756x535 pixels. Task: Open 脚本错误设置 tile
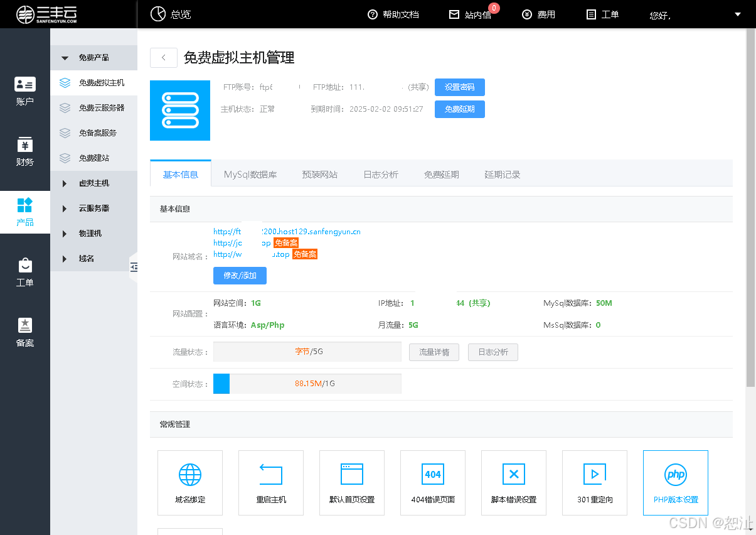click(x=514, y=483)
